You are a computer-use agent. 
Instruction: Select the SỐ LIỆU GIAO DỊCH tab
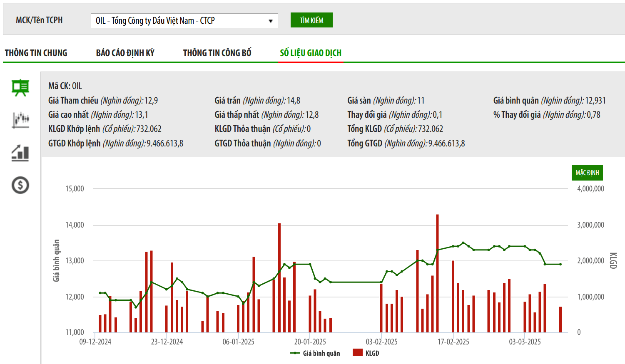click(x=311, y=53)
